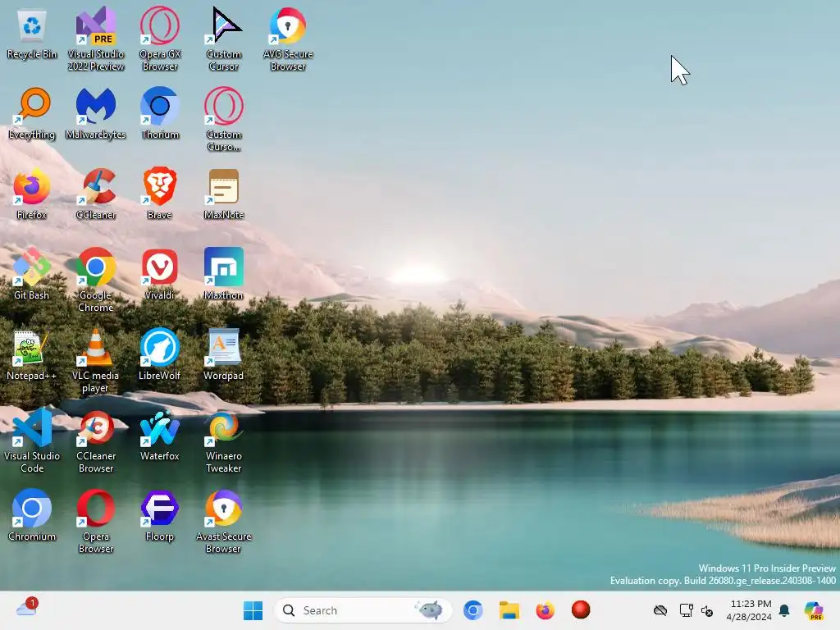Click the taskbar Search box
Viewport: 840px width, 630px height.
(363, 610)
